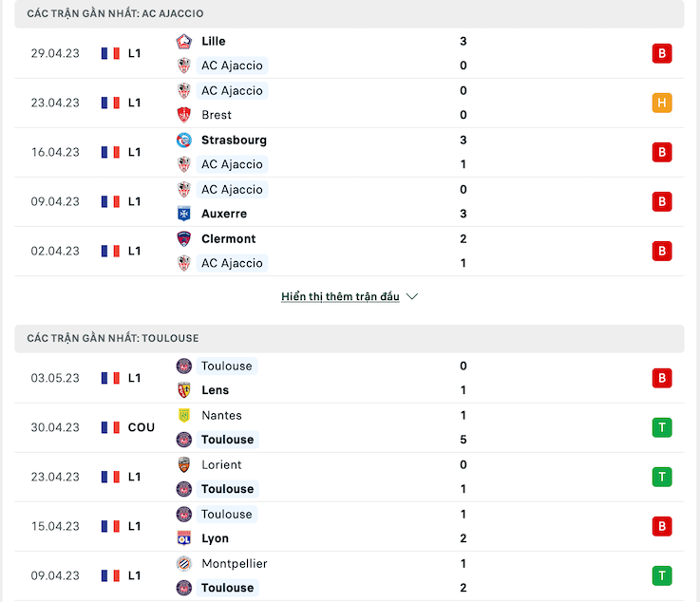Select the Clermont club badge
Image resolution: width=700 pixels, height=602 pixels.
pyautogui.click(x=184, y=238)
